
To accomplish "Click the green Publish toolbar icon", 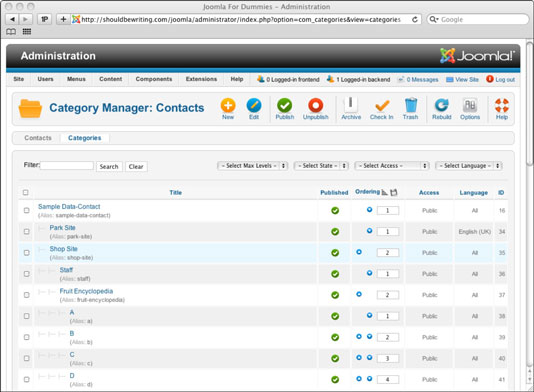I will tap(284, 106).
